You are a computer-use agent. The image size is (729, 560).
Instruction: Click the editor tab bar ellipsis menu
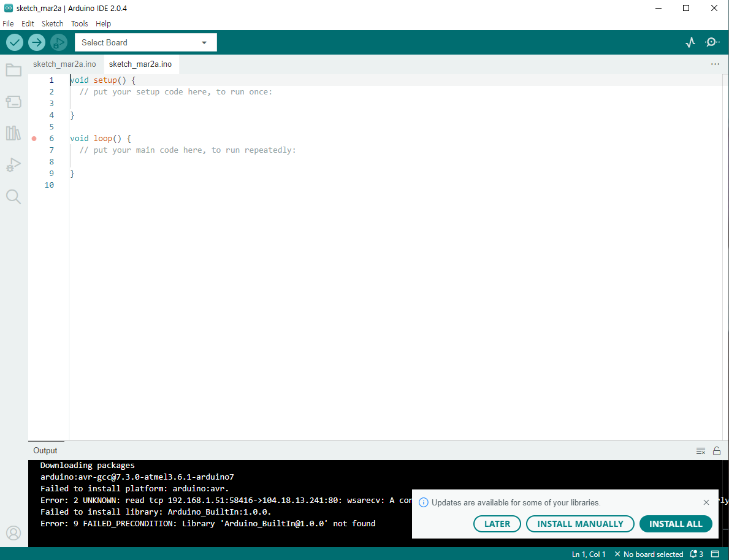click(x=715, y=64)
